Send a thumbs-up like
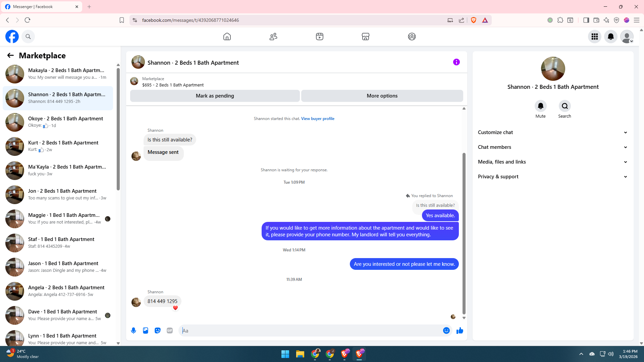This screenshot has width=644, height=362. [x=460, y=330]
